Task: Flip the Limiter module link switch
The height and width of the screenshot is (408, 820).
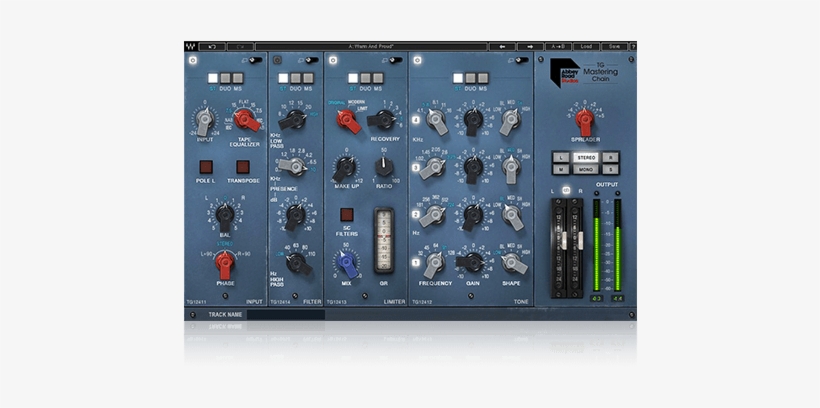Action: pos(396,60)
